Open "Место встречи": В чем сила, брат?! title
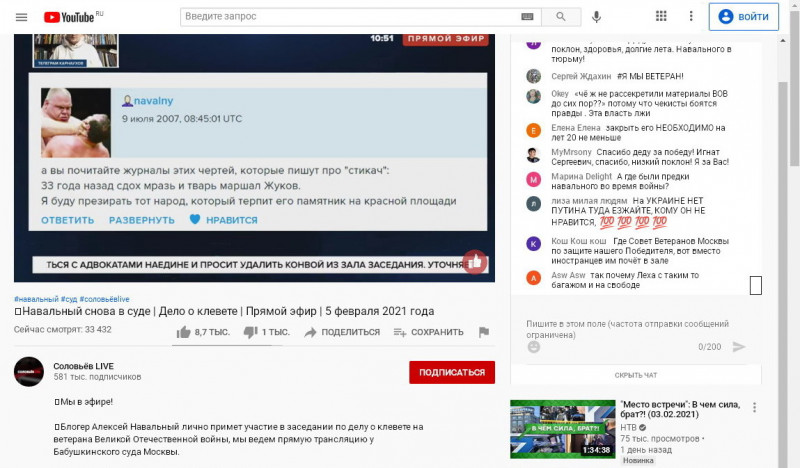This screenshot has height=468, width=800. 680,409
